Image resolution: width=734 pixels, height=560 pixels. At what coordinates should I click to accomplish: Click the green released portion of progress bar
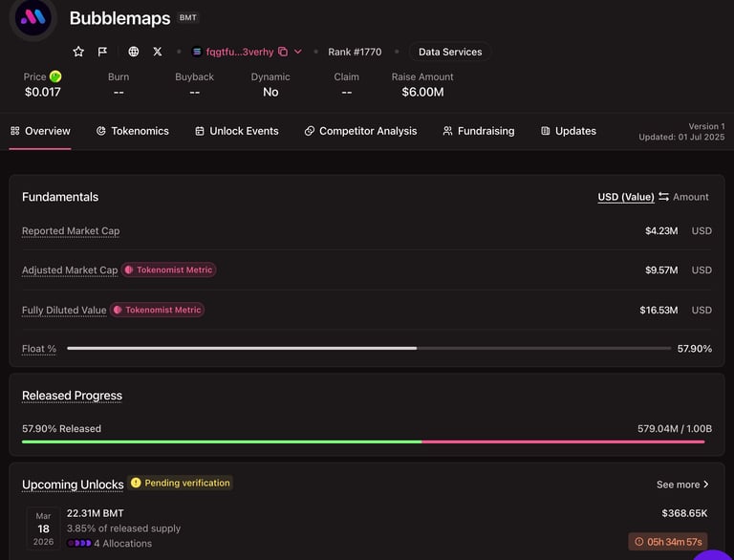click(222, 442)
